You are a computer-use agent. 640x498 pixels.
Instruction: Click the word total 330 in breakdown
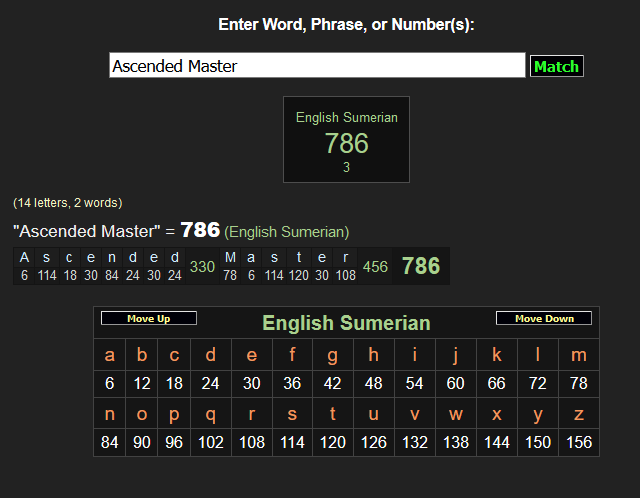[x=202, y=266]
